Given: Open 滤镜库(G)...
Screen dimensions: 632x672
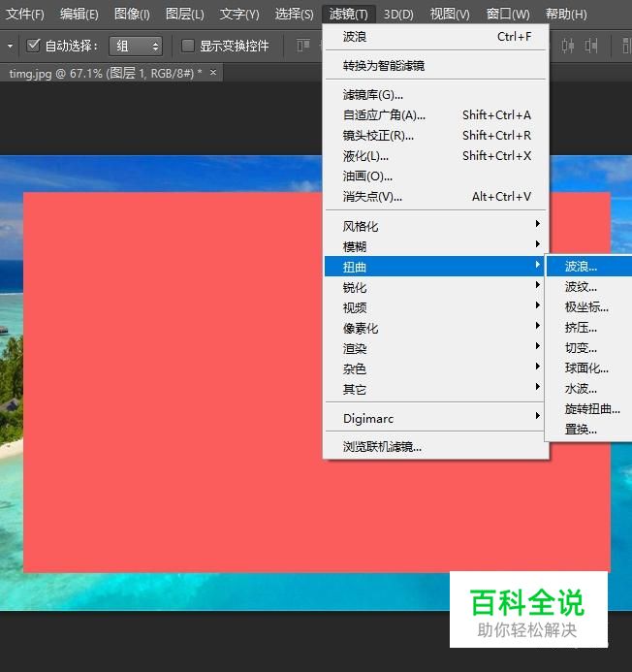Looking at the screenshot, I should click(436, 95).
